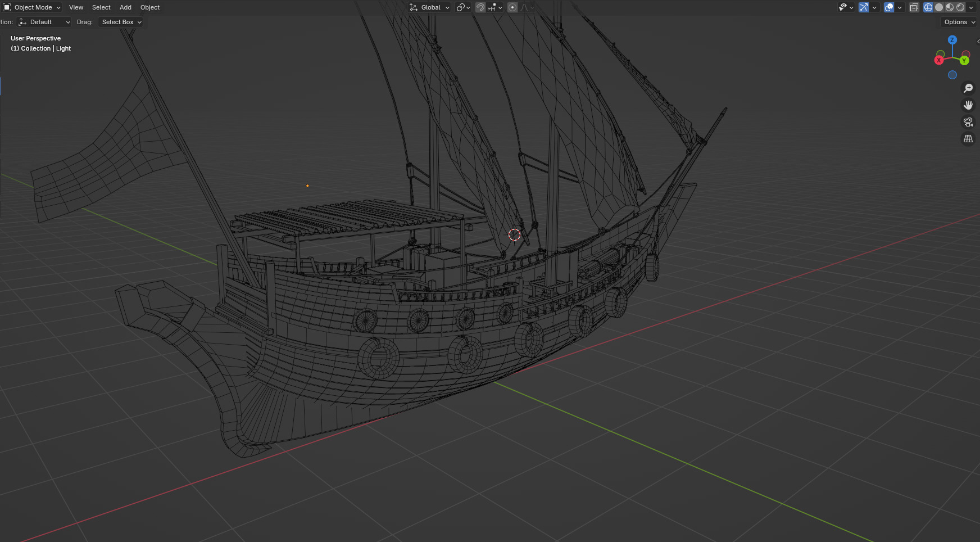Open the Options dropdown
The height and width of the screenshot is (542, 980).
pyautogui.click(x=959, y=22)
